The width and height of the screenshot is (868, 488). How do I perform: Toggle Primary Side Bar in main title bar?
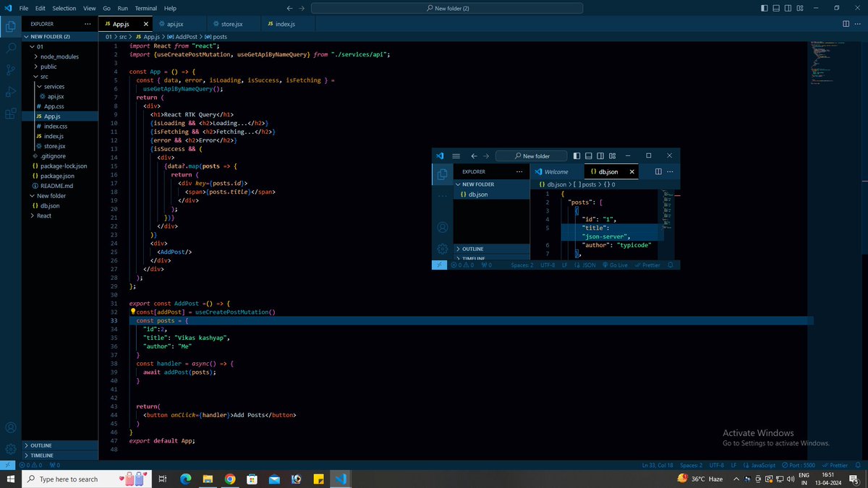765,8
